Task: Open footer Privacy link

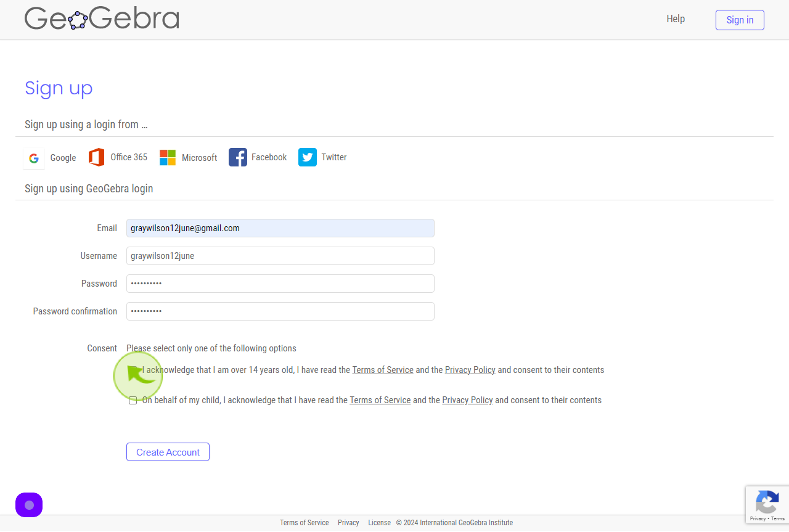Action: coord(348,523)
